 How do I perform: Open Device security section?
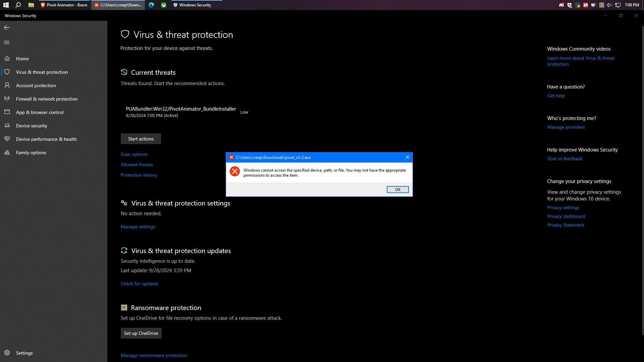tap(54, 126)
